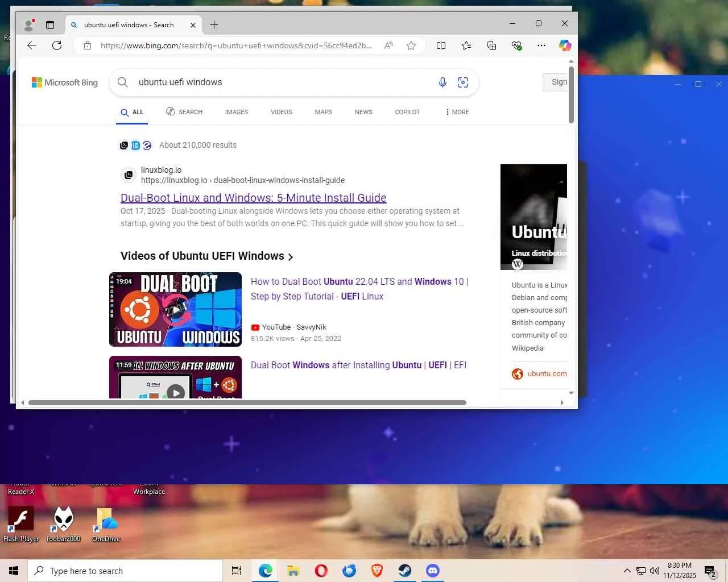Click the Ubuntu knowledge panel image
This screenshot has width=728, height=582.
coord(533,217)
